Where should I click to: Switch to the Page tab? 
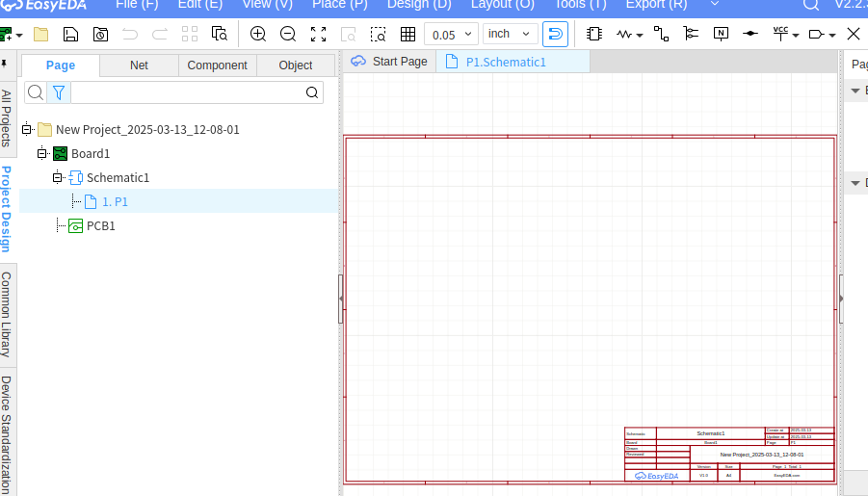(61, 65)
